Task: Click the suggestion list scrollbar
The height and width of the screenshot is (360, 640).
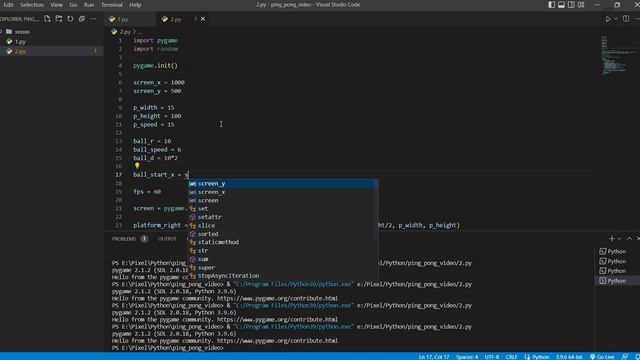Action: coord(376,209)
